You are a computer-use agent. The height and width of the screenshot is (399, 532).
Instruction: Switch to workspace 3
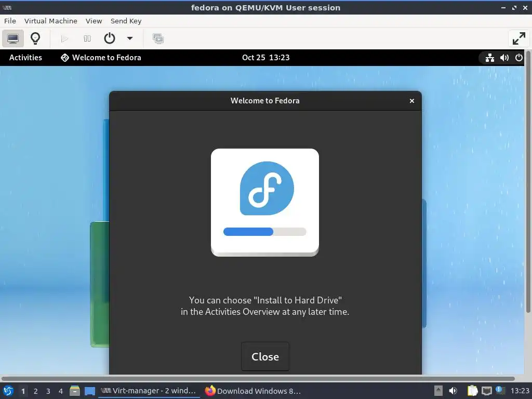[48, 391]
